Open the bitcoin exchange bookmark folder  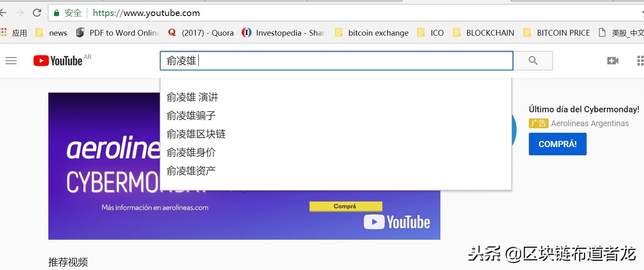pyautogui.click(x=372, y=33)
